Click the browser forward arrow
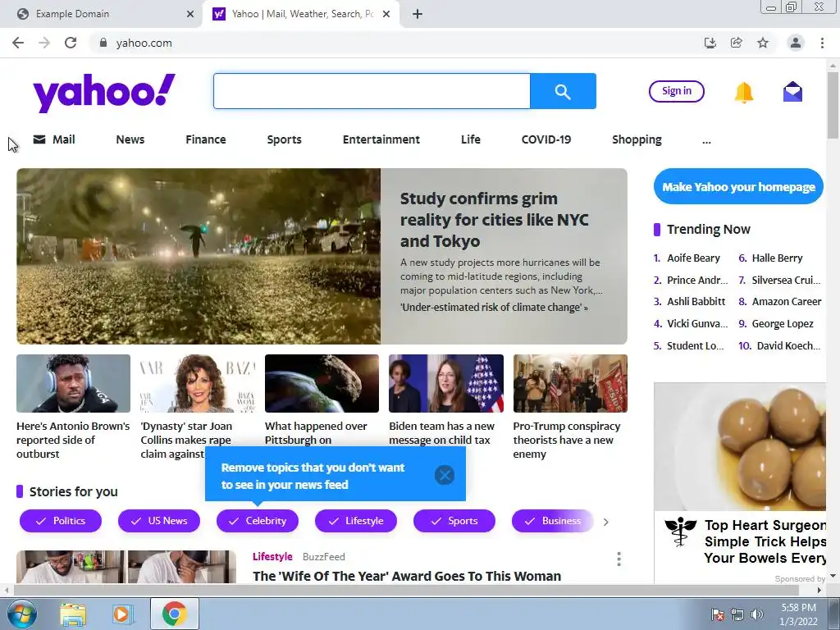Image resolution: width=840 pixels, height=630 pixels. point(44,43)
